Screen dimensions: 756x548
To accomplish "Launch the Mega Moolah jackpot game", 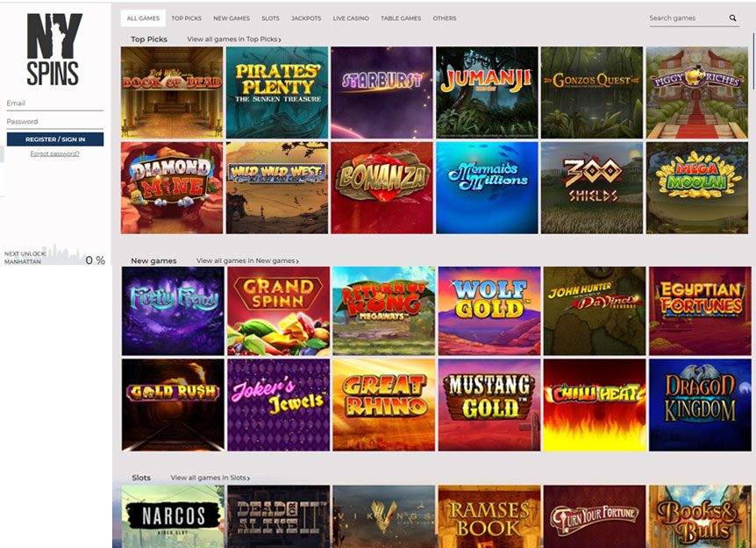I will (696, 188).
